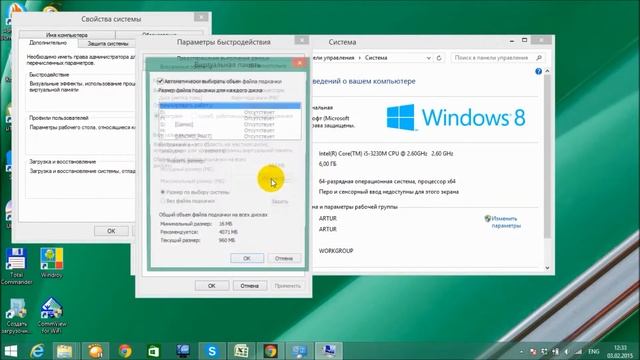Viewport: 640px width, 360px height.
Task: Open the Изменить параметры link
Action: point(506,222)
